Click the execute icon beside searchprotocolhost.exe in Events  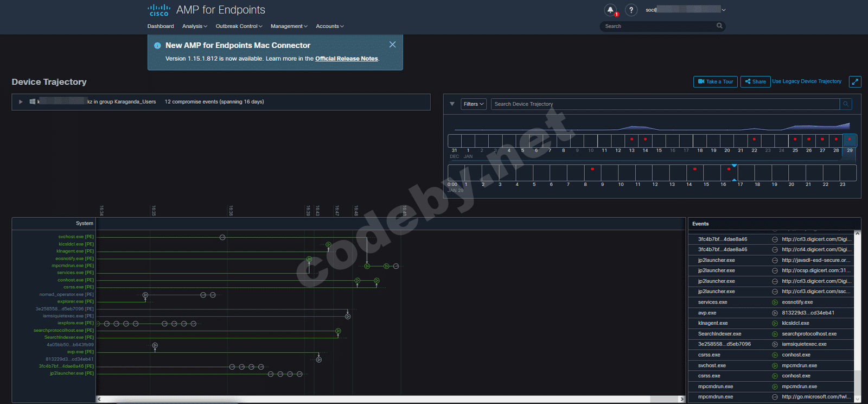775,334
